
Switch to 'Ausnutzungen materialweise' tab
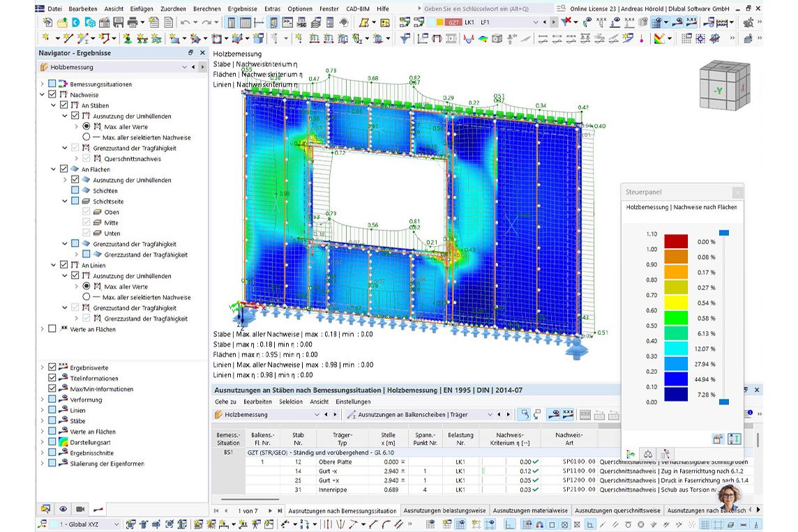531,510
